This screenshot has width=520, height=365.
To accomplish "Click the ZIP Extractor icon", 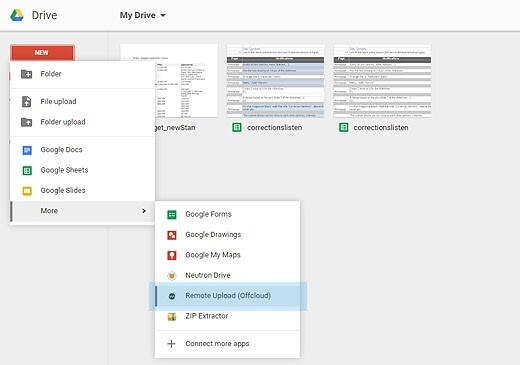I will click(x=172, y=316).
